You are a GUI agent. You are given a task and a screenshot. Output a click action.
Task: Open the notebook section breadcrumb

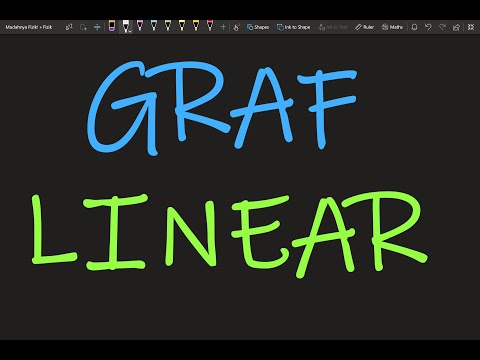pos(29,27)
